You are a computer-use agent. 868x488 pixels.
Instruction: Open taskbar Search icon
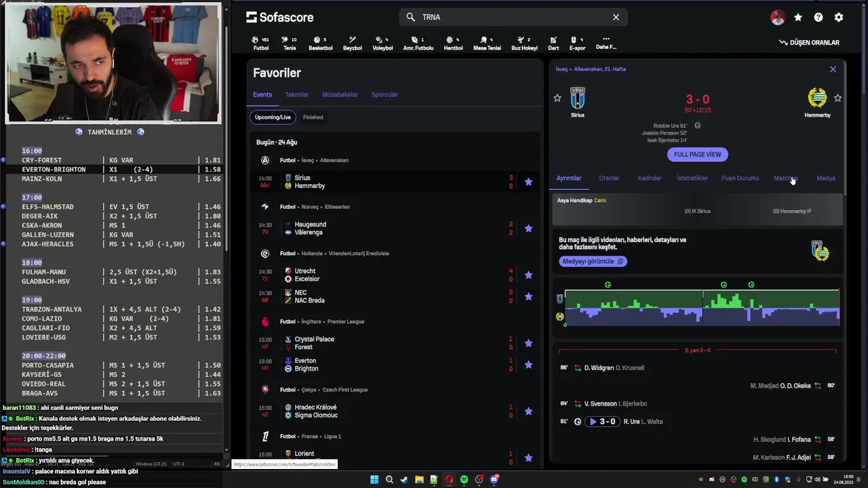pyautogui.click(x=389, y=480)
